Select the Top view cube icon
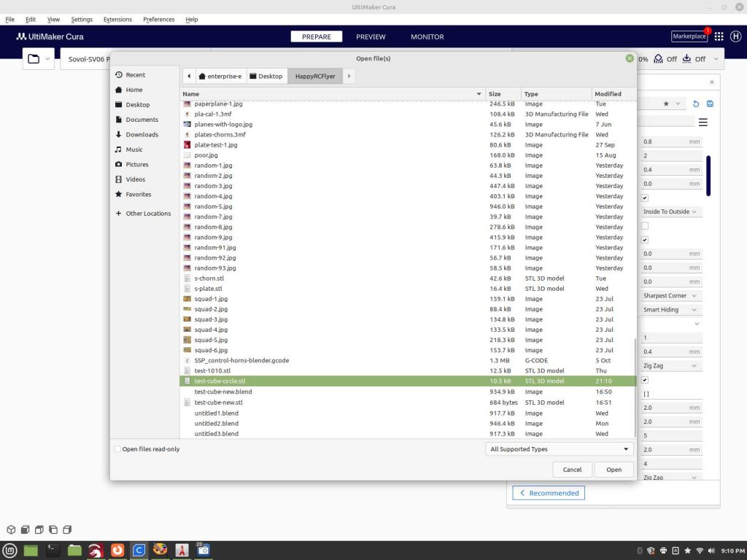This screenshot has width=747, height=560. pos(39,529)
